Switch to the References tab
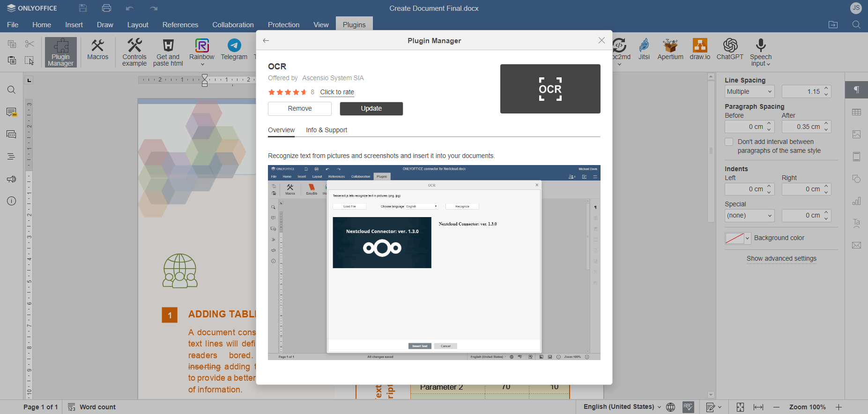Screen dimensions: 868x414 pos(180,25)
